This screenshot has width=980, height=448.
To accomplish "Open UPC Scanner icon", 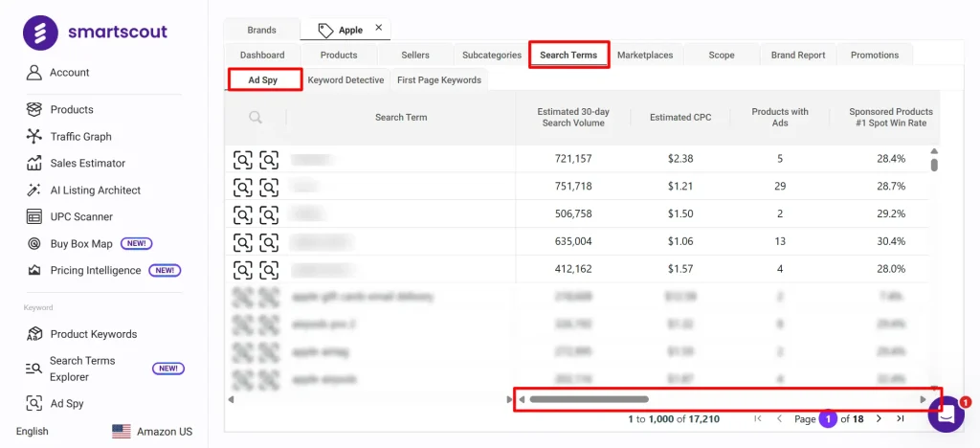I will click(33, 216).
